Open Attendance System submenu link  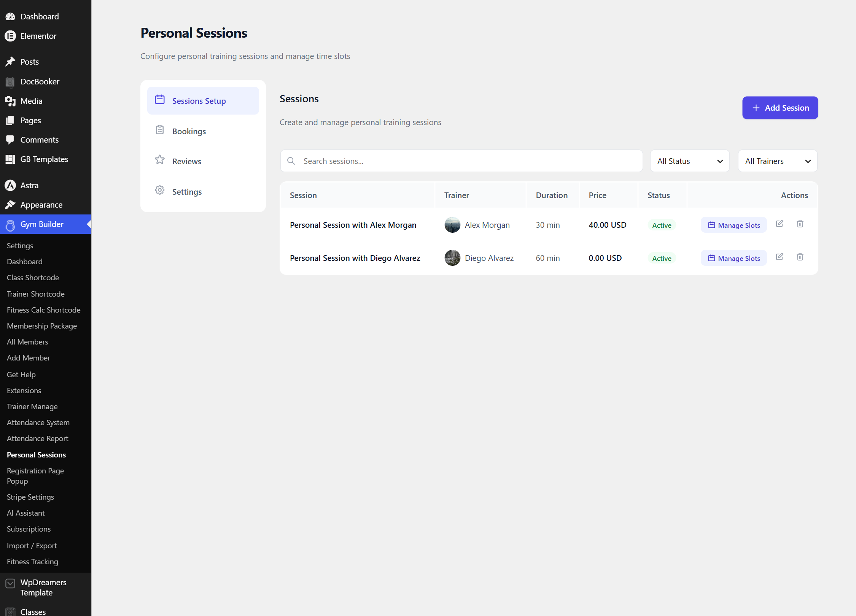coord(38,422)
